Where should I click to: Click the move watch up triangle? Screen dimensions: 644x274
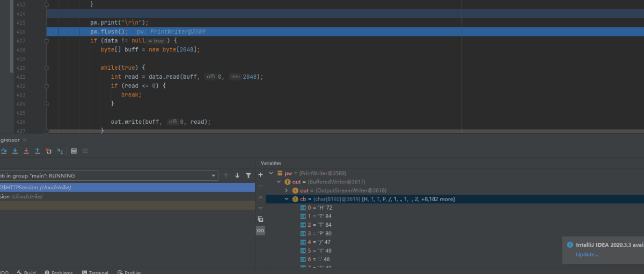[261, 197]
